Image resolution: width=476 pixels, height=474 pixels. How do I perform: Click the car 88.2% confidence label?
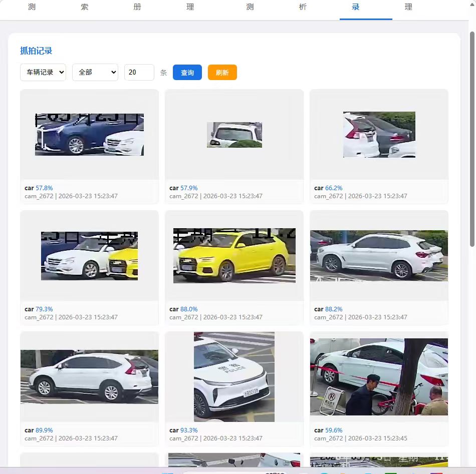328,309
